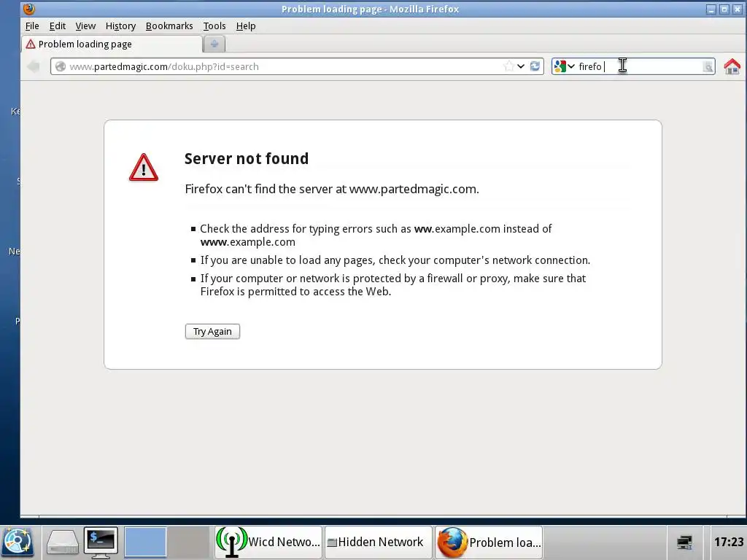Click the site identity globe icon
The width and height of the screenshot is (747, 560).
(60, 66)
